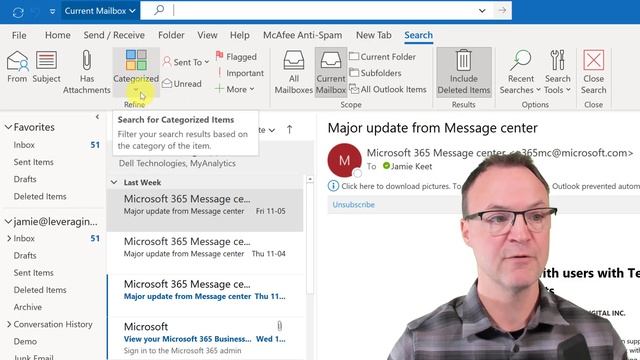Click Jamie Keet recipient name

[x=411, y=166]
